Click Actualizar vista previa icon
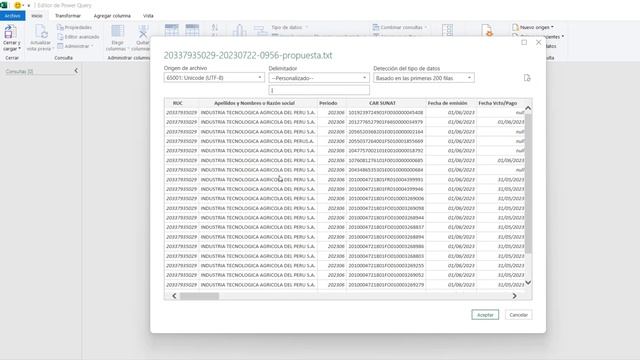The height and width of the screenshot is (360, 640). [x=41, y=31]
